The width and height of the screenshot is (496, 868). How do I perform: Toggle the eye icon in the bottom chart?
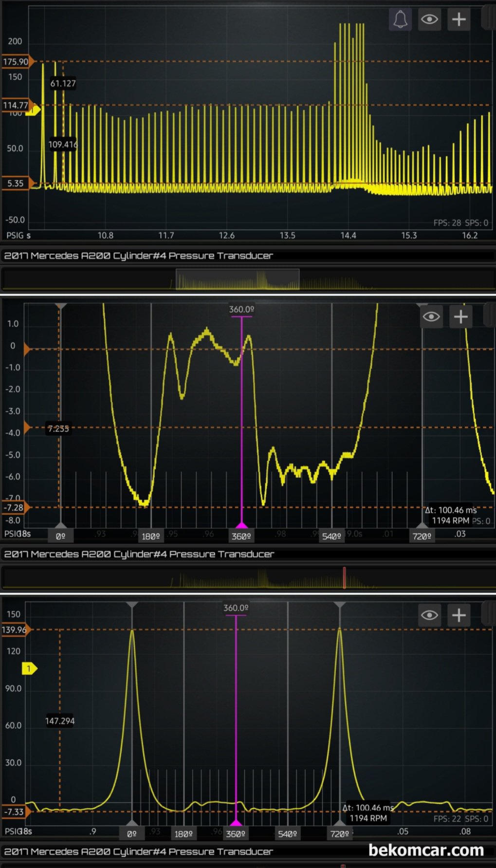click(429, 615)
